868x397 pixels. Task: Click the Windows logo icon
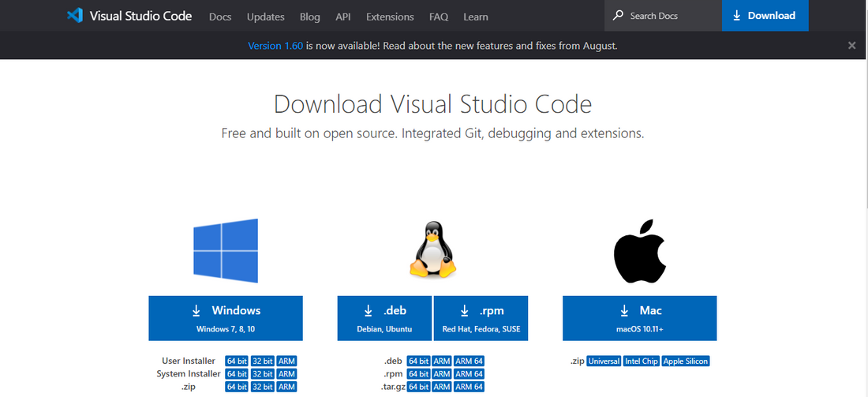pos(226,251)
